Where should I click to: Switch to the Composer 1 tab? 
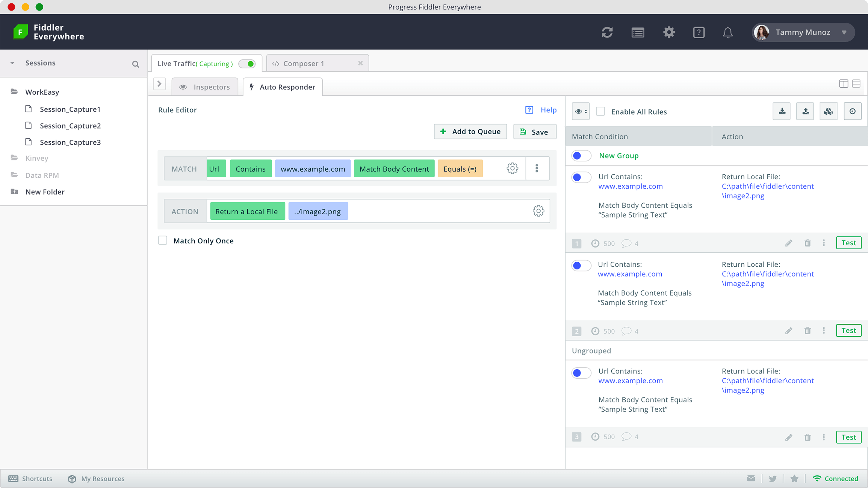click(317, 63)
